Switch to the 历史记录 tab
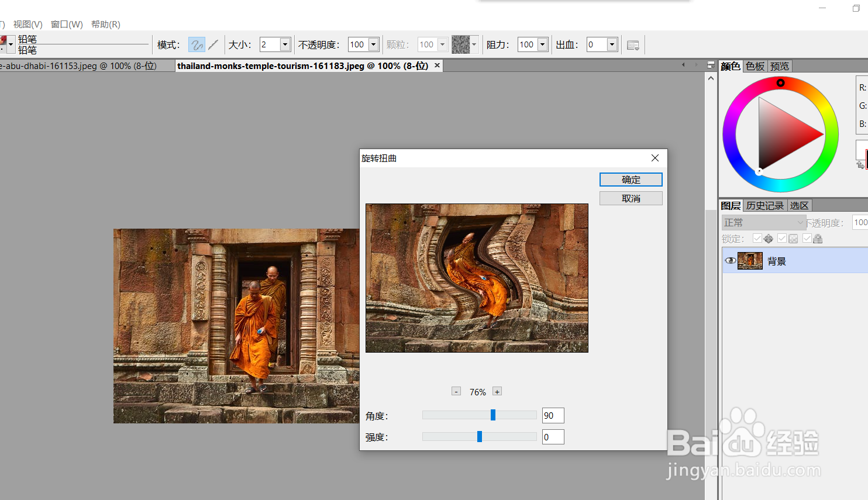The image size is (868, 500). point(764,206)
